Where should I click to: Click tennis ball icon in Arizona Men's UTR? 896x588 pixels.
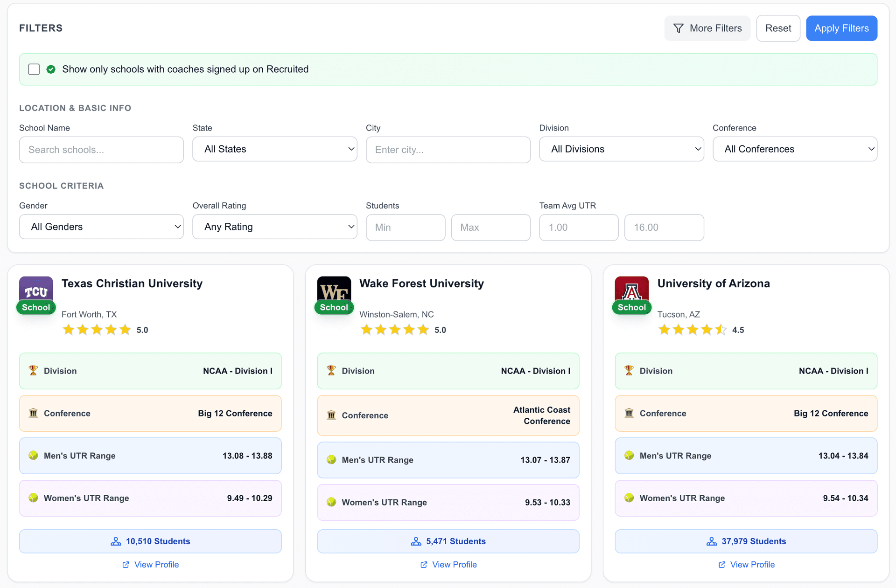[x=629, y=456]
